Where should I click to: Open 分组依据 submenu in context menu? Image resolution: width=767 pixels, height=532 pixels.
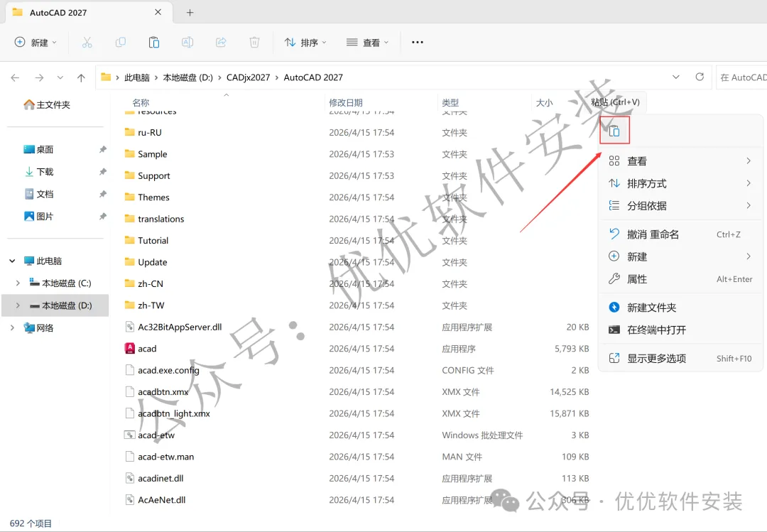pyautogui.click(x=680, y=205)
